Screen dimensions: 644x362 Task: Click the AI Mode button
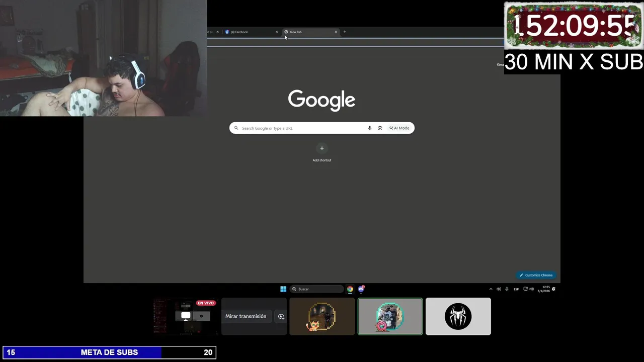tap(399, 128)
